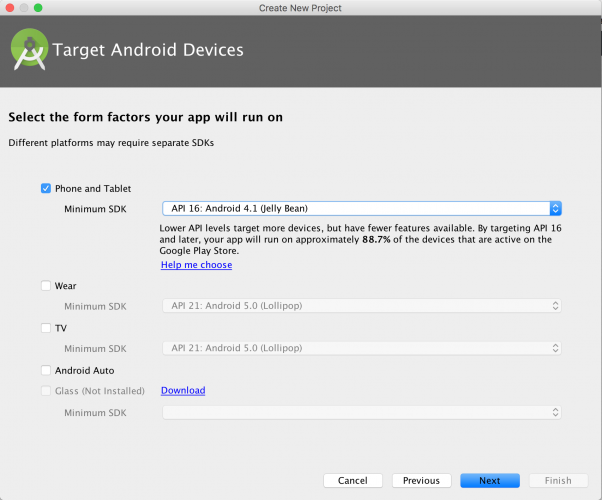Enable the Wear form factor checkbox
This screenshot has height=500, width=602.
pos(46,286)
